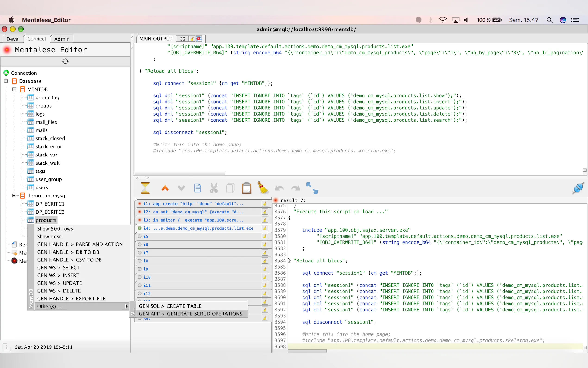Click the refresh tree icon

coord(65,61)
